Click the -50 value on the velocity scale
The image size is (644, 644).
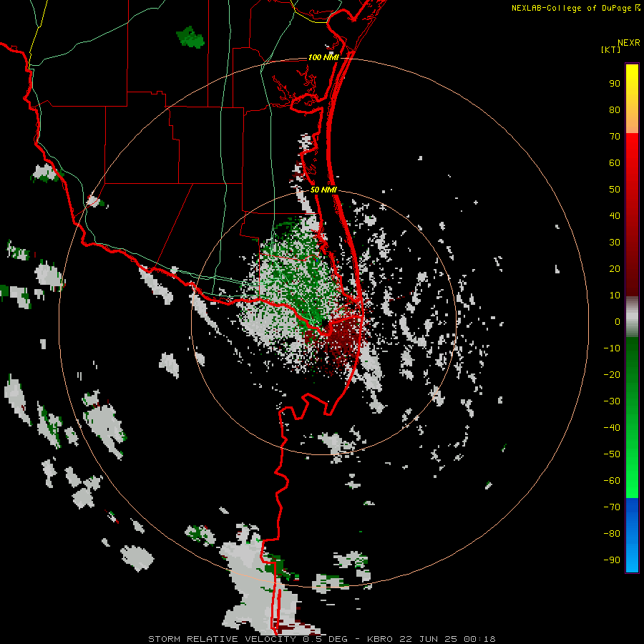tap(612, 454)
